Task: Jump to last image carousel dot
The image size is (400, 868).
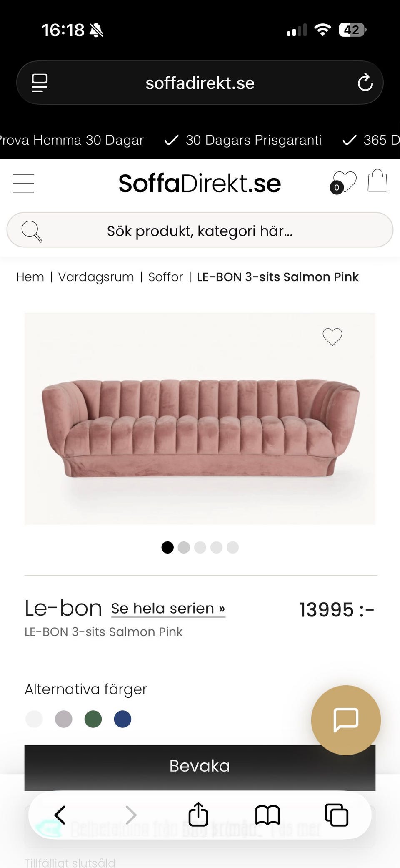Action: tap(232, 547)
